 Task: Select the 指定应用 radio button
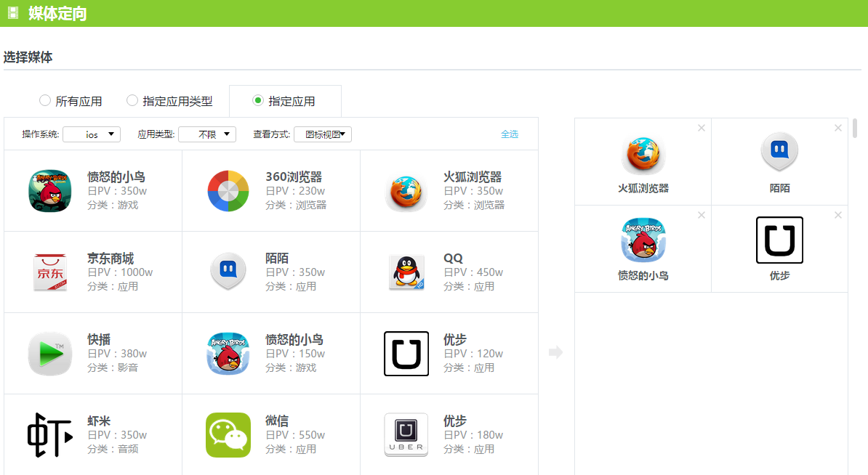point(257,100)
